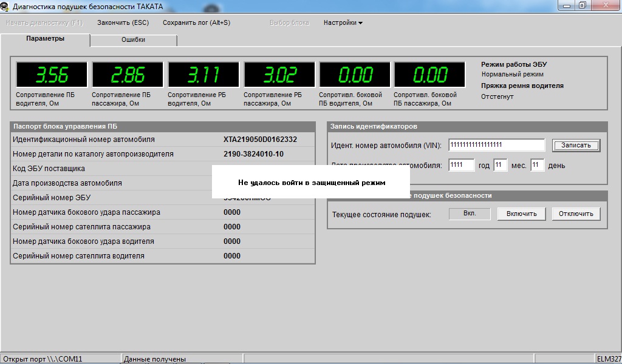Click the 'Включить' airbags button

522,214
